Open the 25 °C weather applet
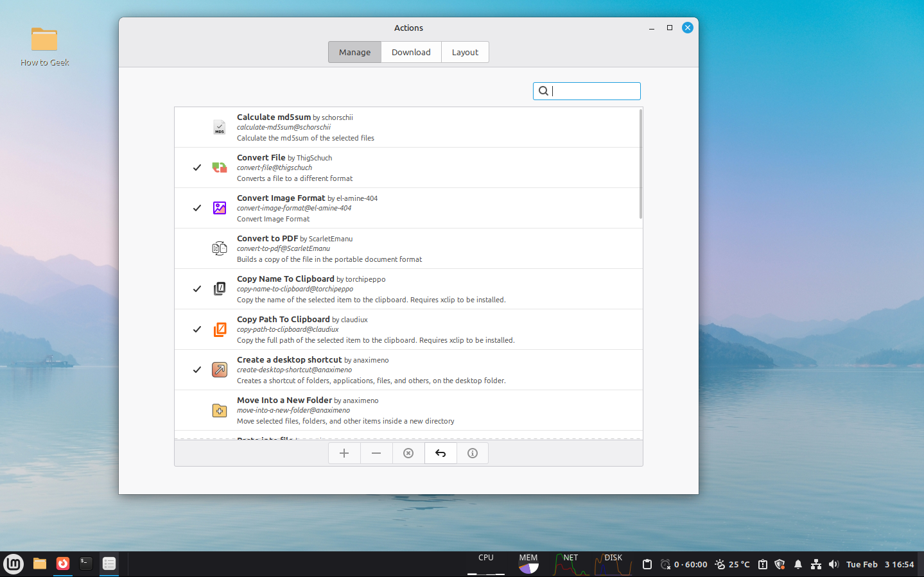This screenshot has width=924, height=577. 732,564
